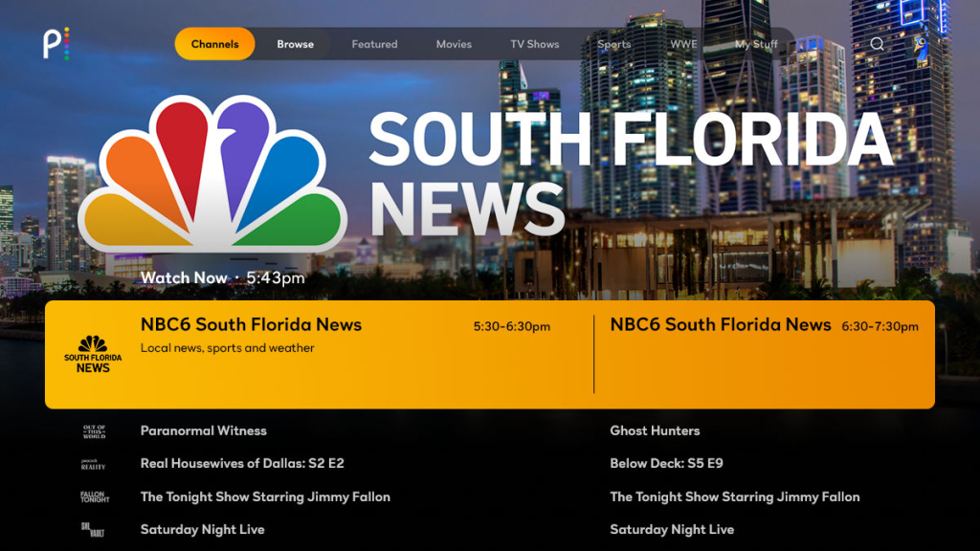The width and height of the screenshot is (980, 551).
Task: Select Ghost Hunters upcoming program
Action: click(655, 430)
